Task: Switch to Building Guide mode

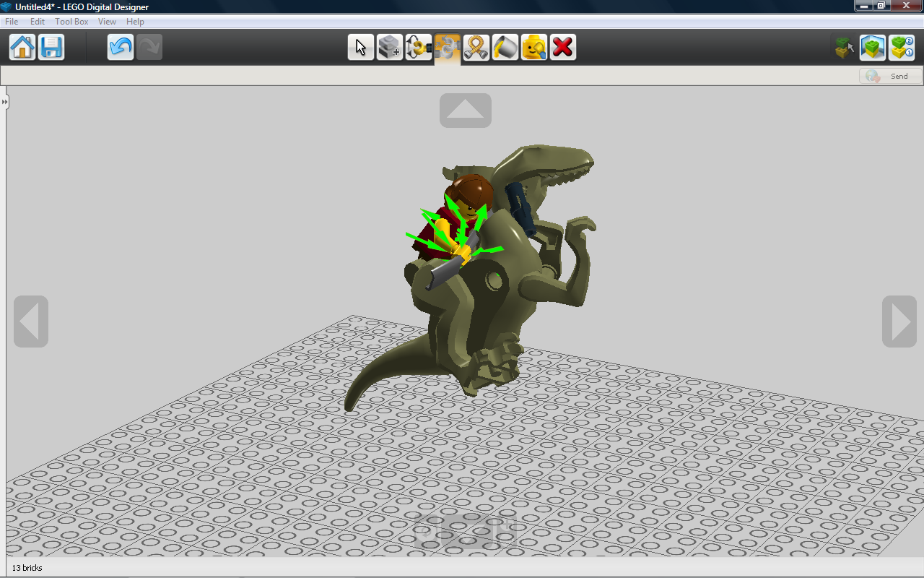Action: pos(902,48)
